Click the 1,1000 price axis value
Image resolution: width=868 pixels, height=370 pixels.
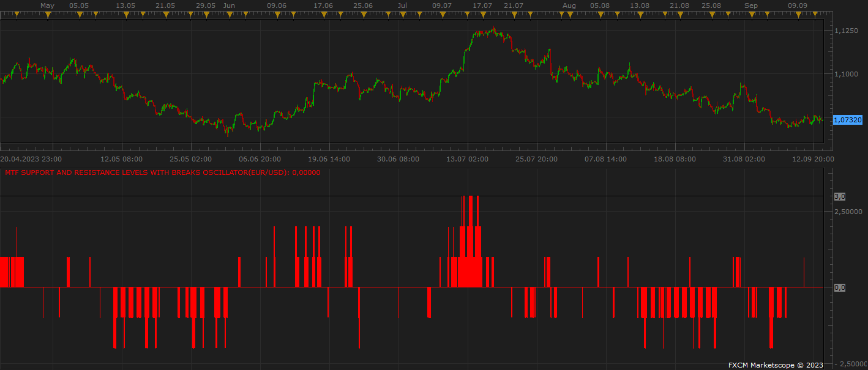point(847,73)
